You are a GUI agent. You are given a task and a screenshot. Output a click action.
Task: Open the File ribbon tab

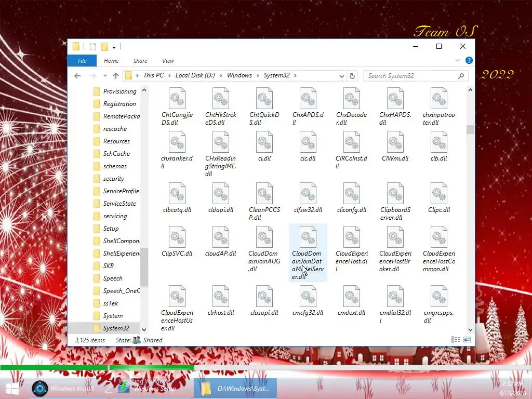pos(82,61)
